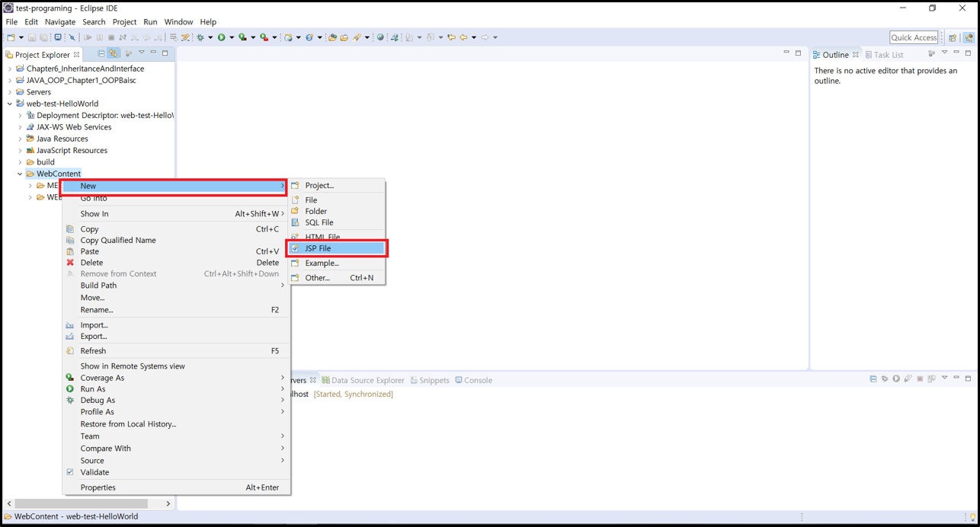980x527 pixels.
Task: Open the Window menu
Action: [x=178, y=22]
